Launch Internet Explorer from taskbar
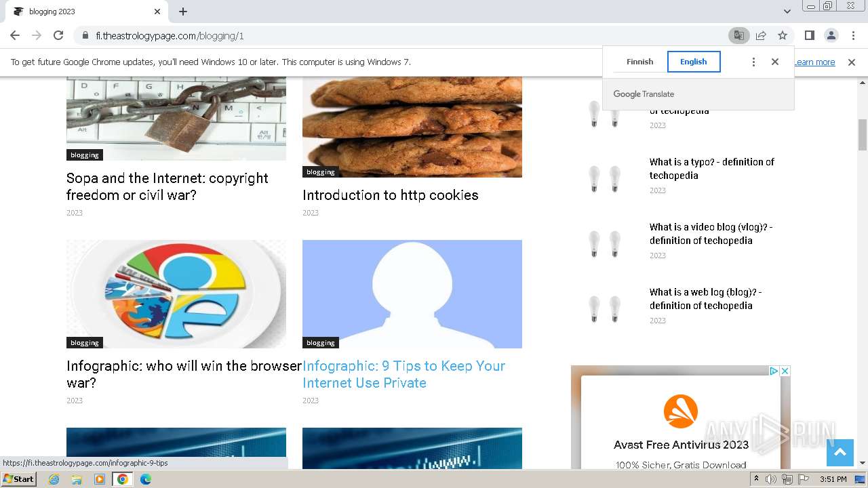 pyautogui.click(x=54, y=479)
